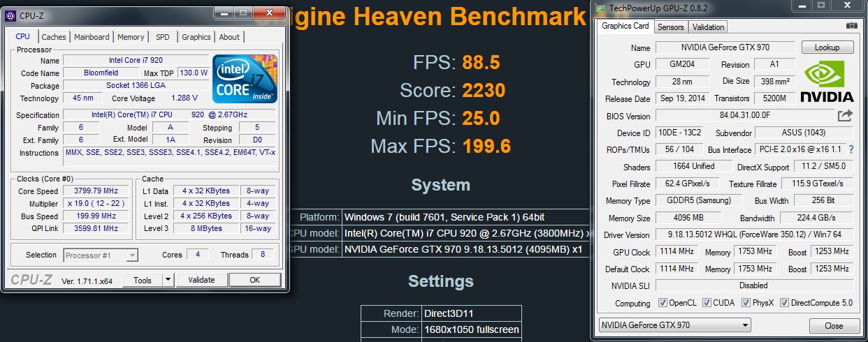The image size is (868, 342).
Task: Switch to the Graphics Card tab in GPU-Z
Action: [625, 26]
